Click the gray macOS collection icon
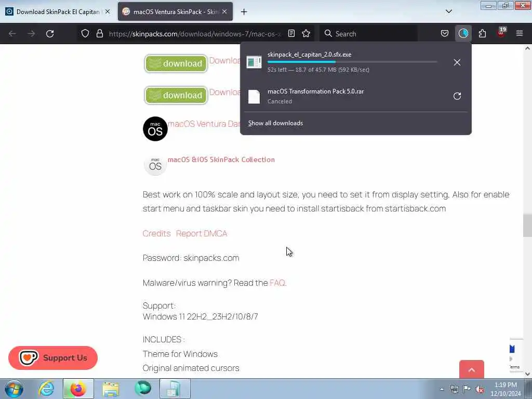The width and height of the screenshot is (532, 399). coord(155,164)
